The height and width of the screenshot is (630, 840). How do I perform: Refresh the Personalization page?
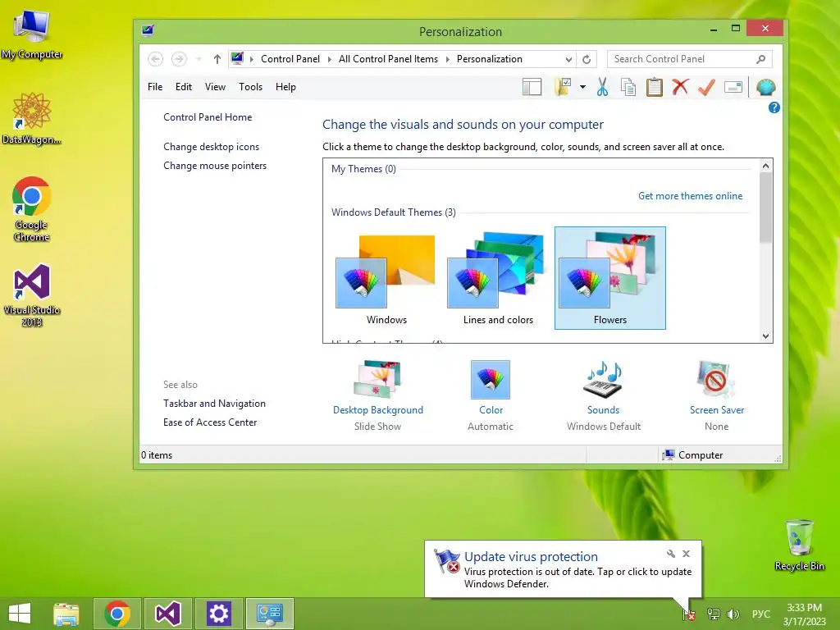tap(587, 59)
